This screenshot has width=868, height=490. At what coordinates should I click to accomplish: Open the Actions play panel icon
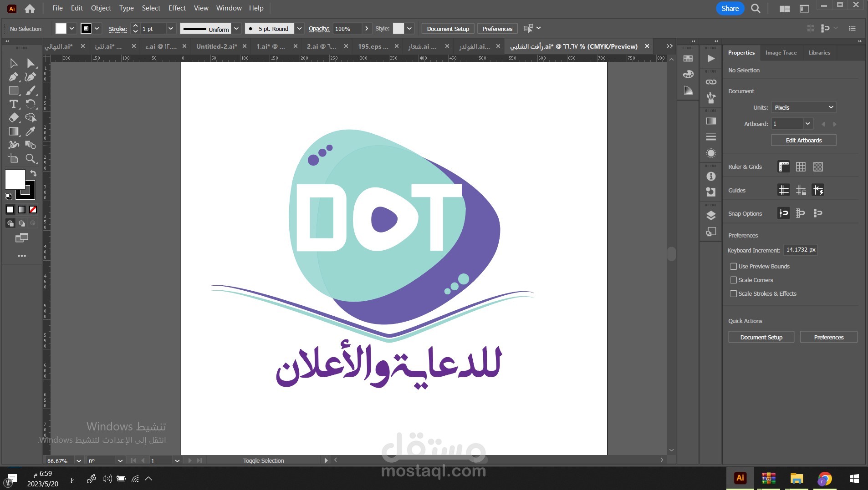[711, 58]
